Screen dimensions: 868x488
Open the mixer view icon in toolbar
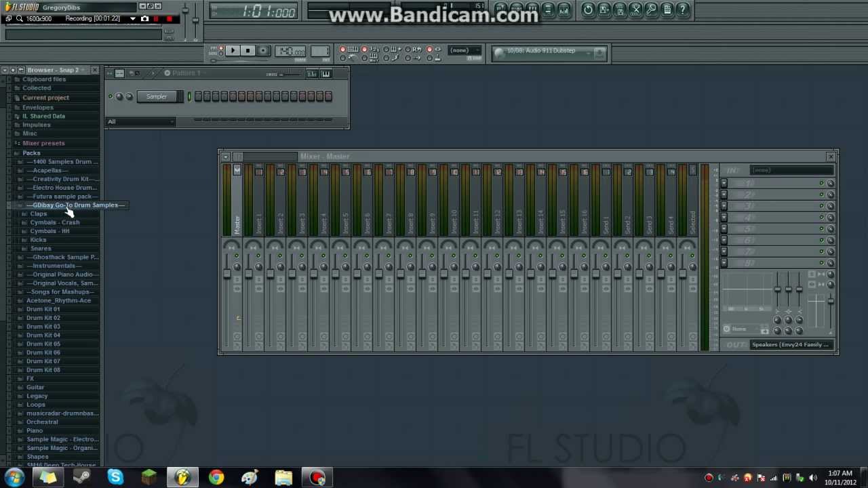(564, 9)
